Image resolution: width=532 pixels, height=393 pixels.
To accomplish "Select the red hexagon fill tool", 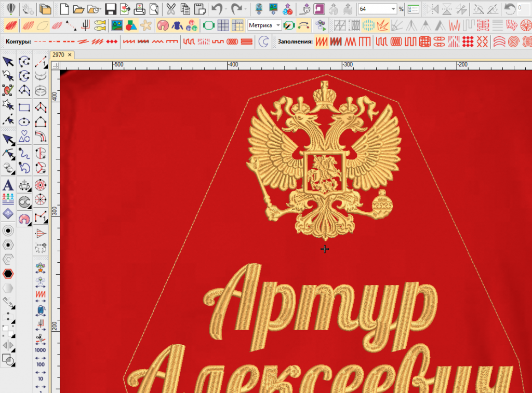I will (x=8, y=273).
